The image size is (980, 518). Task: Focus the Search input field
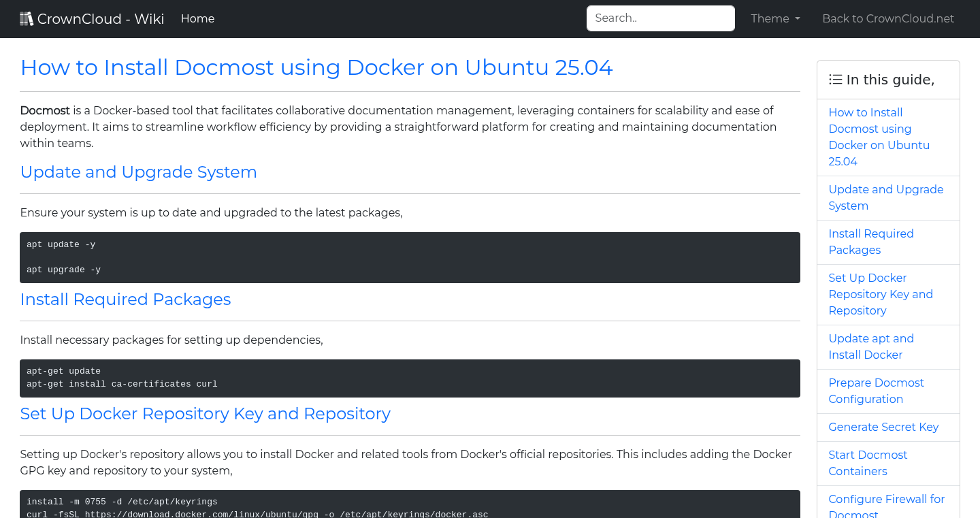tap(660, 18)
